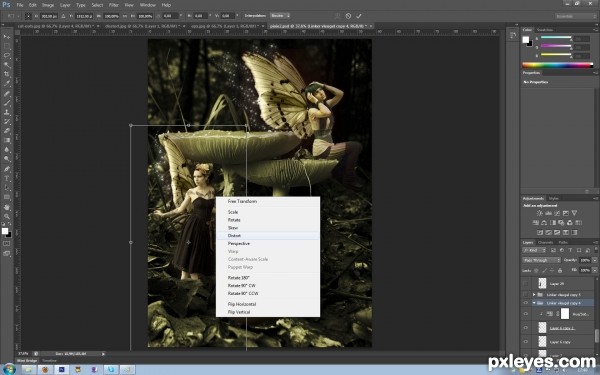
Task: Open the Photoshop taskbar button
Action: (x=61, y=370)
